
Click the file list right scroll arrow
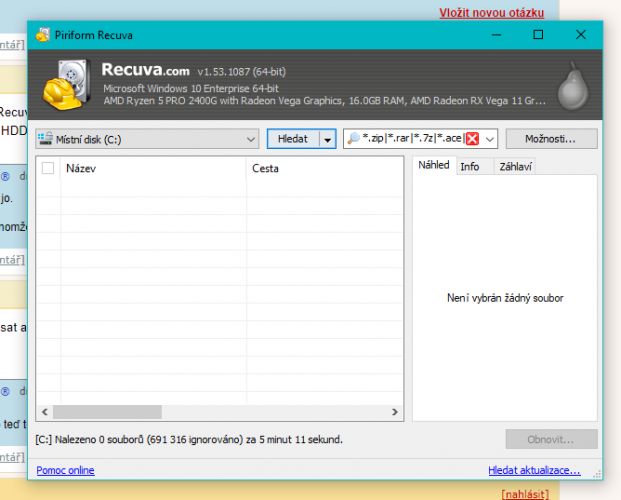(394, 412)
